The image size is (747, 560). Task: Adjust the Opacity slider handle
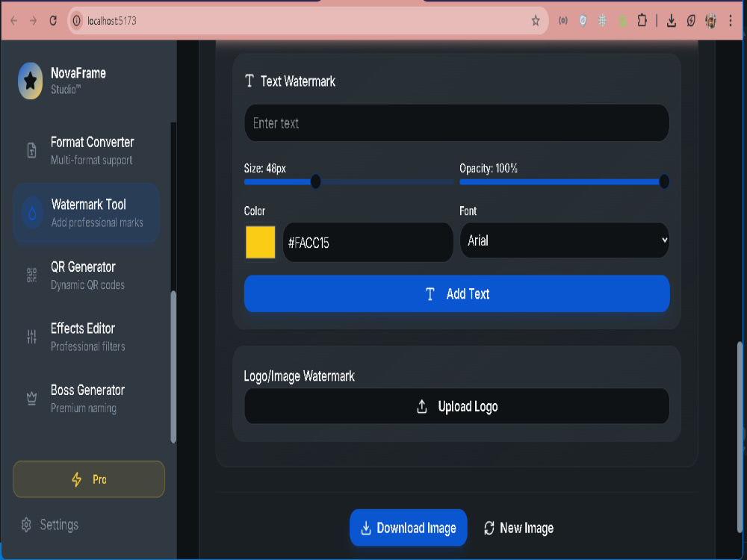[663, 181]
